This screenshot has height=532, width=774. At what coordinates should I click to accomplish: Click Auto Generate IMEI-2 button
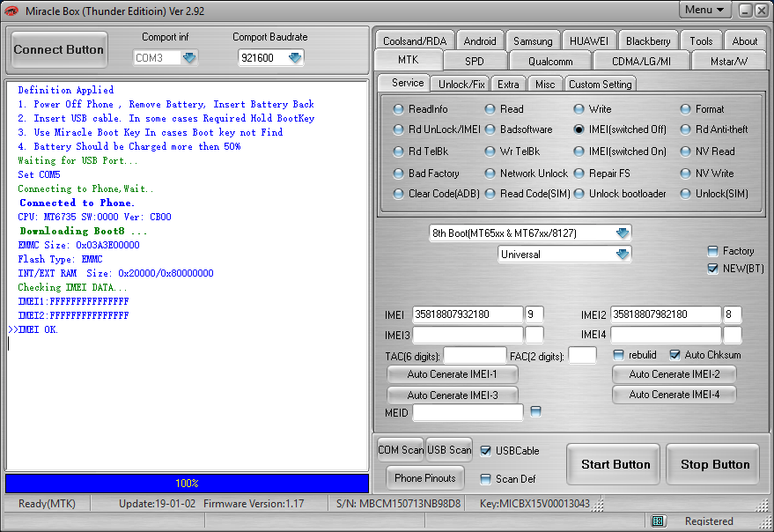[674, 374]
